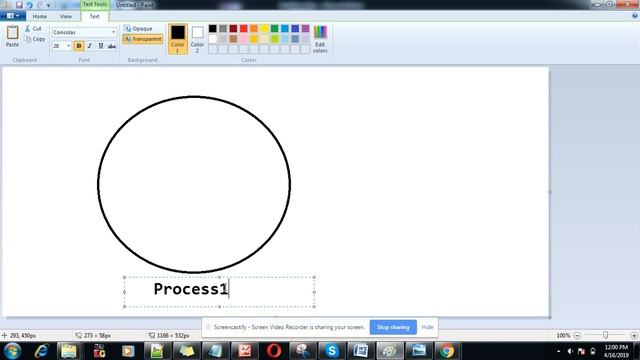Open the Paint file menu button
640x360 pixels.
pyautogui.click(x=13, y=16)
